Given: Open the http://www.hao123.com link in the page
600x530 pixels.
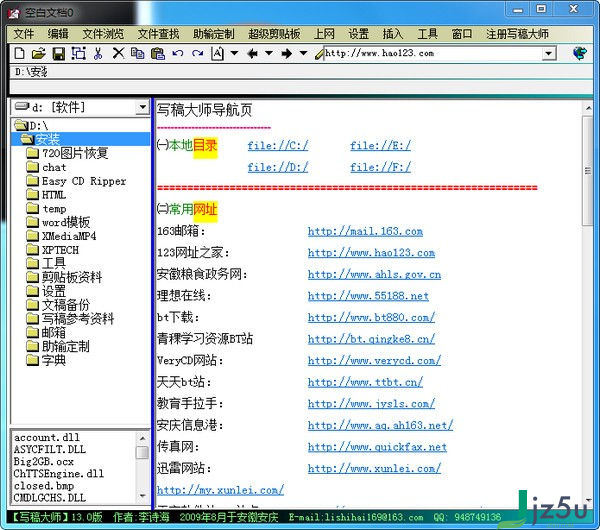Looking at the screenshot, I should (x=371, y=253).
